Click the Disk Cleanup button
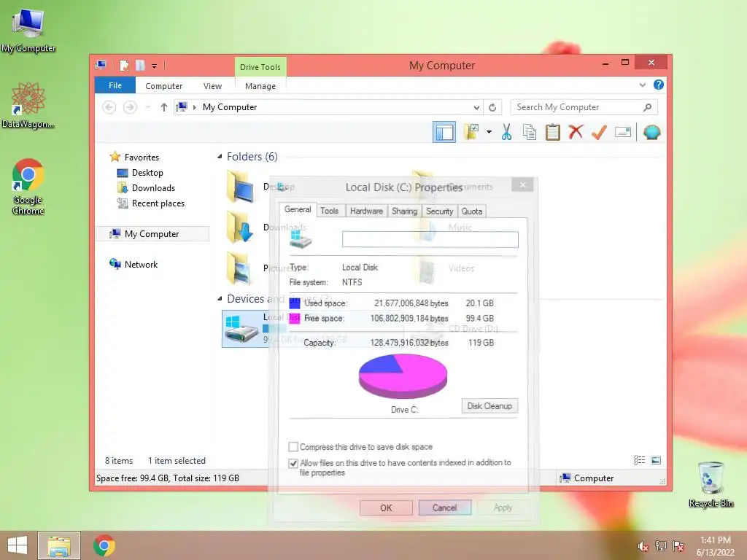Screen dimensions: 747x560 pyautogui.click(x=489, y=405)
